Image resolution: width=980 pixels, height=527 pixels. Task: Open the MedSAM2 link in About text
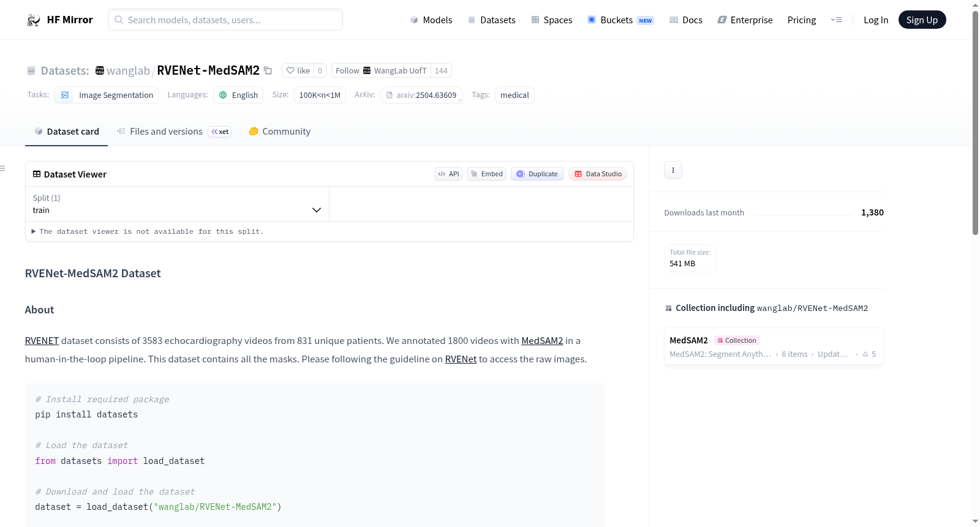542,341
